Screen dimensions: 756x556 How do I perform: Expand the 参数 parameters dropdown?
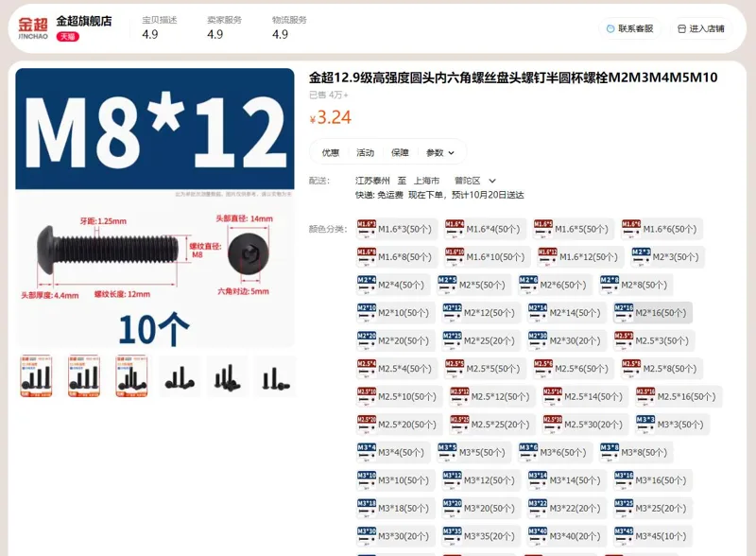(439, 152)
